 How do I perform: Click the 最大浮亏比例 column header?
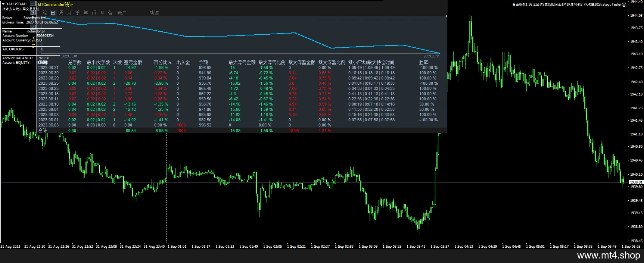[x=272, y=62]
